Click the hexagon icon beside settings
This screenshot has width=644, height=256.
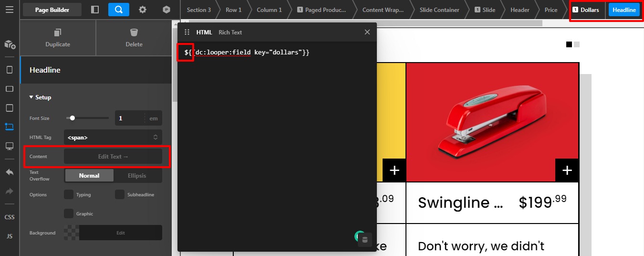click(166, 10)
